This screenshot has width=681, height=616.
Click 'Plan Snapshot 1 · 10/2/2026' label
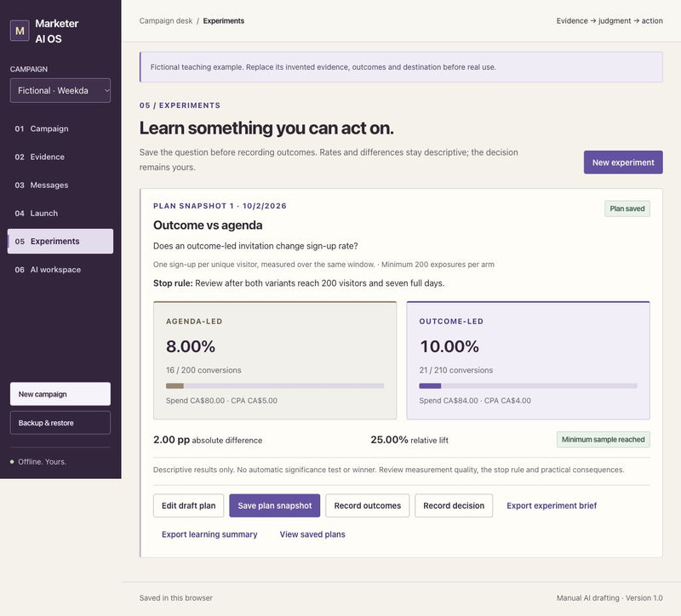click(220, 206)
